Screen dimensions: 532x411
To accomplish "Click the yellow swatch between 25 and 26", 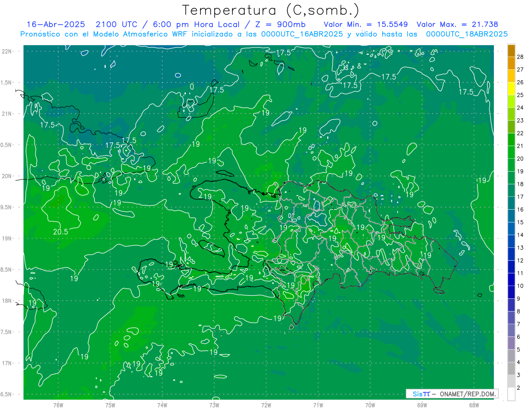I will click(511, 89).
